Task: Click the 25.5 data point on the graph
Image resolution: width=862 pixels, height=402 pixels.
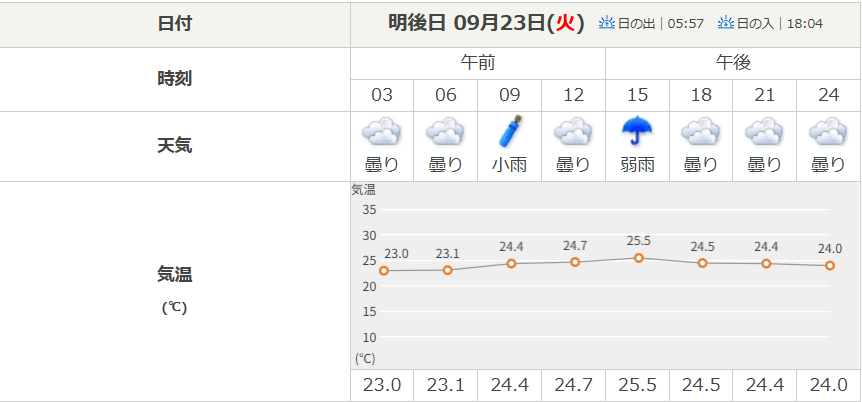Action: click(x=638, y=258)
